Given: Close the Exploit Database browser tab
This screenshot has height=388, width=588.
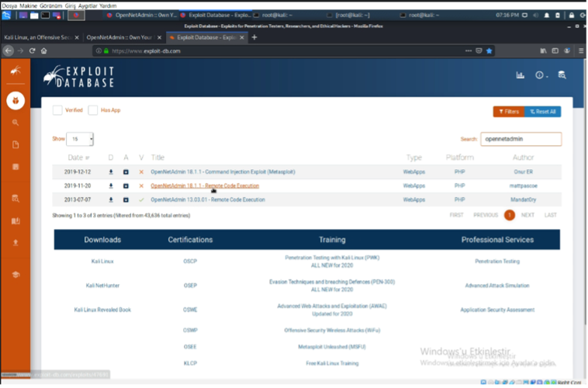Looking at the screenshot, I should (242, 37).
